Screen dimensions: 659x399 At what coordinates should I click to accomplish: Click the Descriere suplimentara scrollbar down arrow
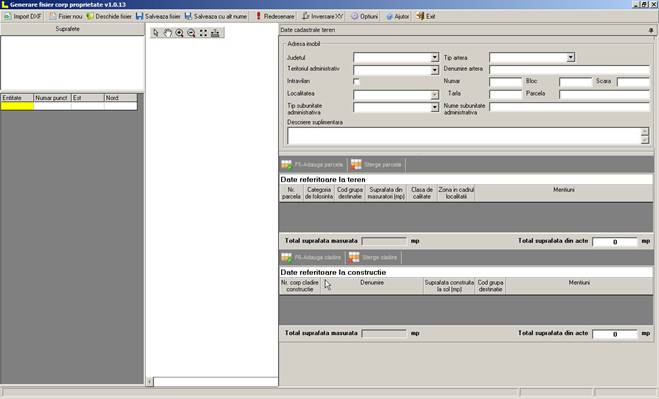645,140
